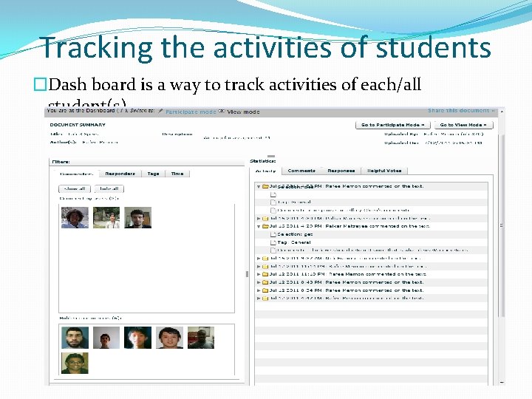Switch to the Comments statistics tab
The width and height of the screenshot is (532, 399).
pyautogui.click(x=301, y=171)
